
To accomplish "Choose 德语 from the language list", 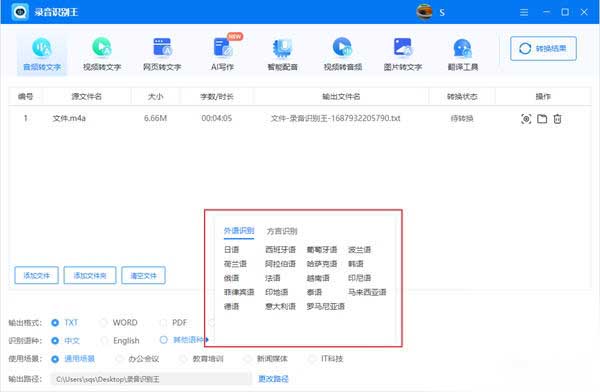I will coord(232,306).
